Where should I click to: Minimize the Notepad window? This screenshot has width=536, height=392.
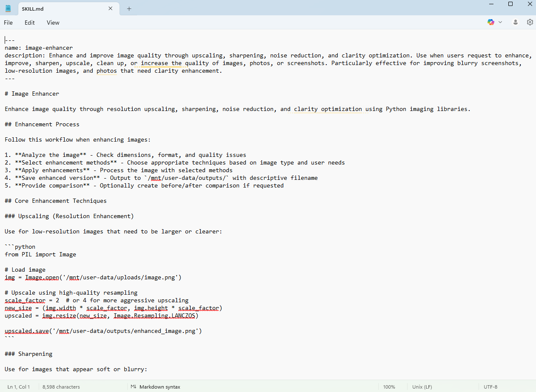491,4
